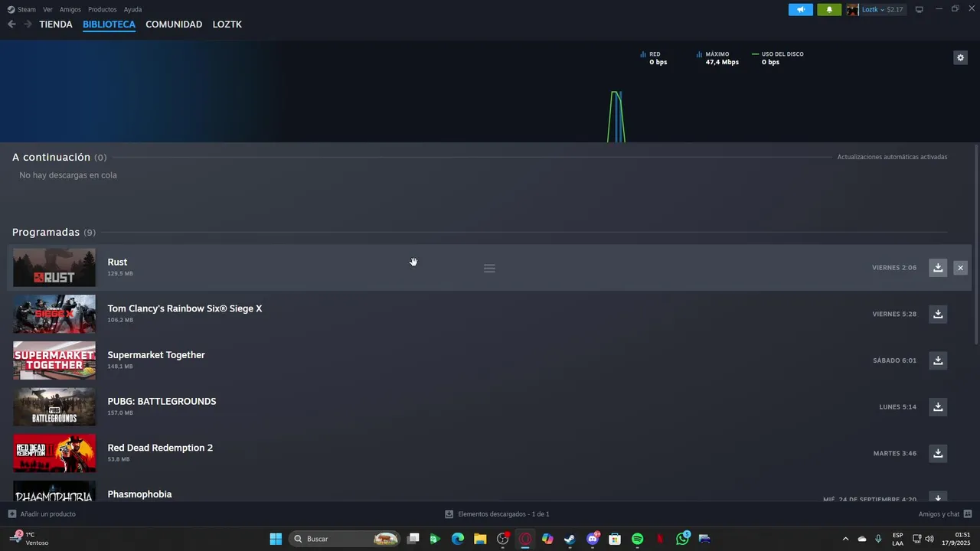This screenshot has height=551, width=980.
Task: Download PUBG: BATTLEGROUNDS update now
Action: 938,407
